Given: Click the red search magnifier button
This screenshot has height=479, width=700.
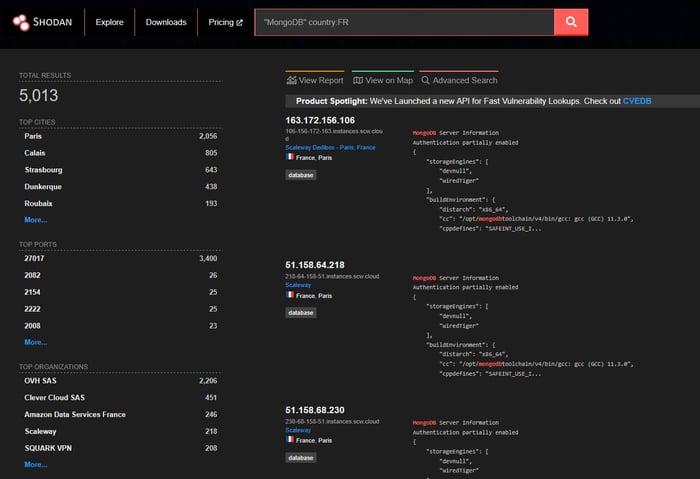Looking at the screenshot, I should [571, 22].
